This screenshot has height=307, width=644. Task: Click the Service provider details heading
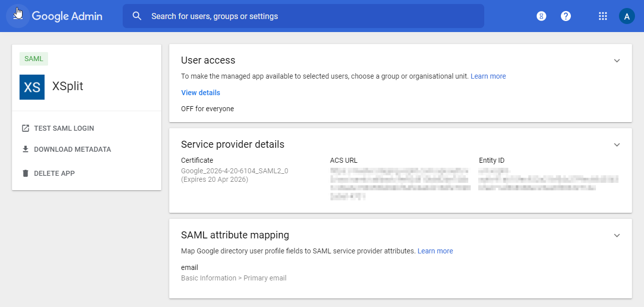[233, 144]
